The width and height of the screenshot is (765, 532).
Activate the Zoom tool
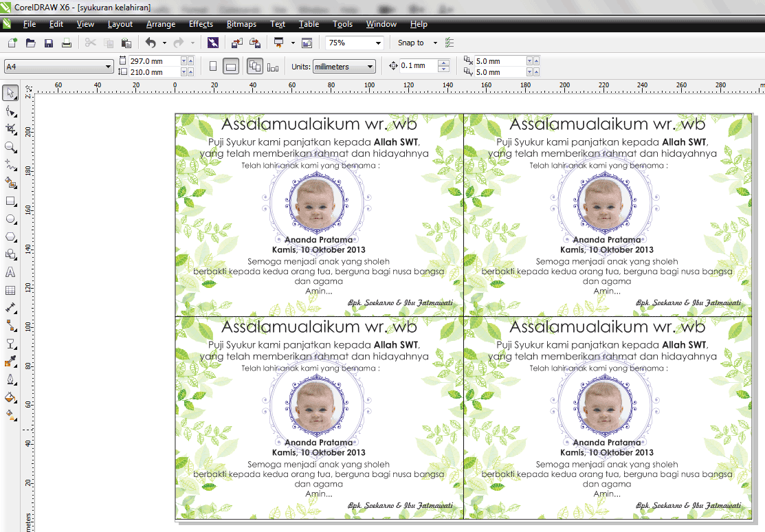(x=10, y=146)
